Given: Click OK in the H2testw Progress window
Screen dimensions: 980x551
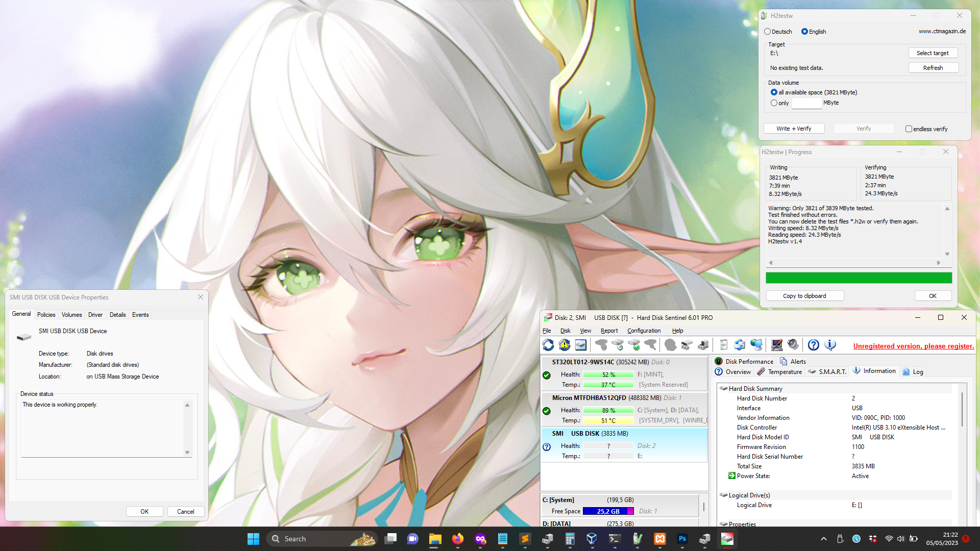Looking at the screenshot, I should (933, 296).
